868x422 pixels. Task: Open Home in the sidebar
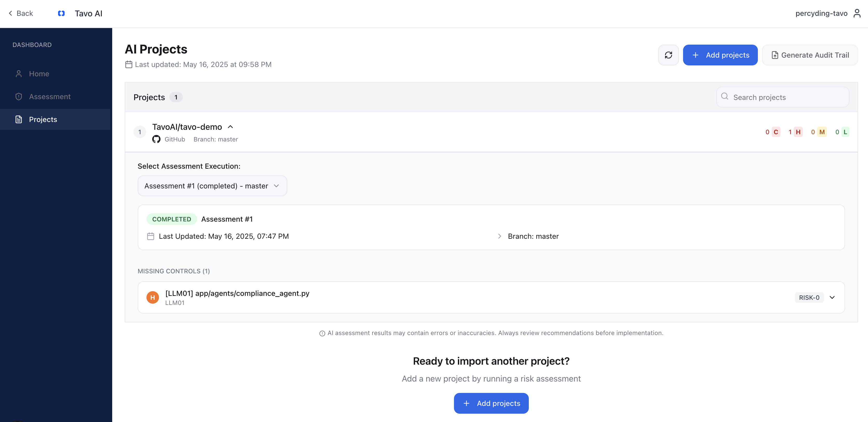click(39, 74)
